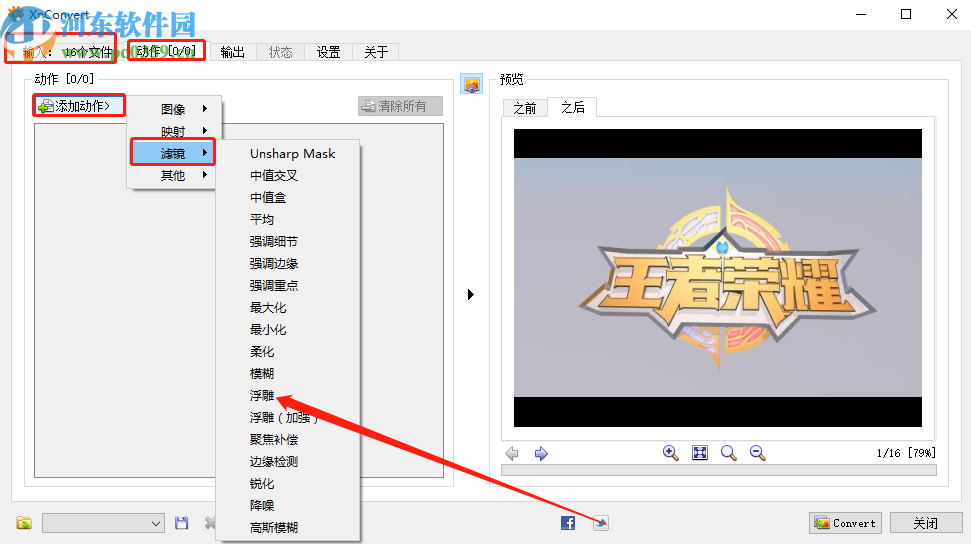This screenshot has height=544, width=971.
Task: Expand the Image submenu arrow
Action: tap(204, 109)
